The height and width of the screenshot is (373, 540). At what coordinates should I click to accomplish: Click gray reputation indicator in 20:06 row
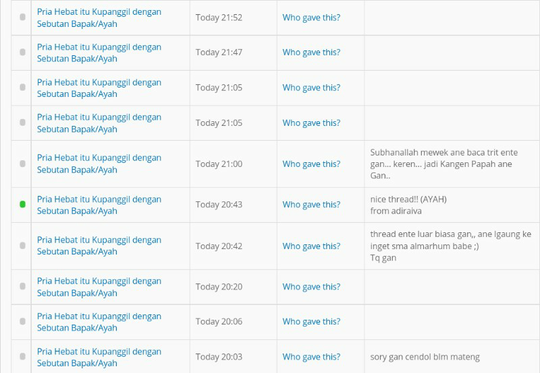coord(23,321)
